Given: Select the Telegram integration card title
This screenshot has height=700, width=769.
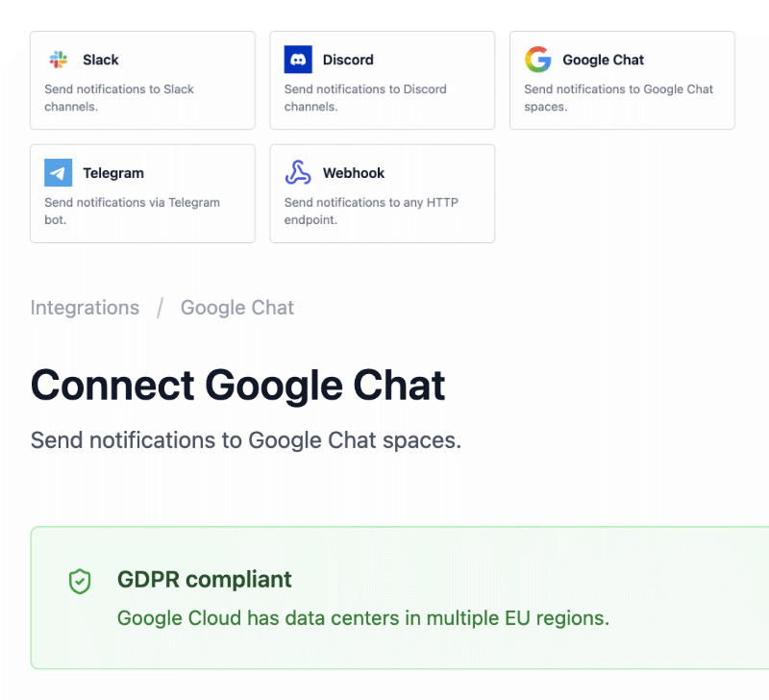Looking at the screenshot, I should [113, 173].
